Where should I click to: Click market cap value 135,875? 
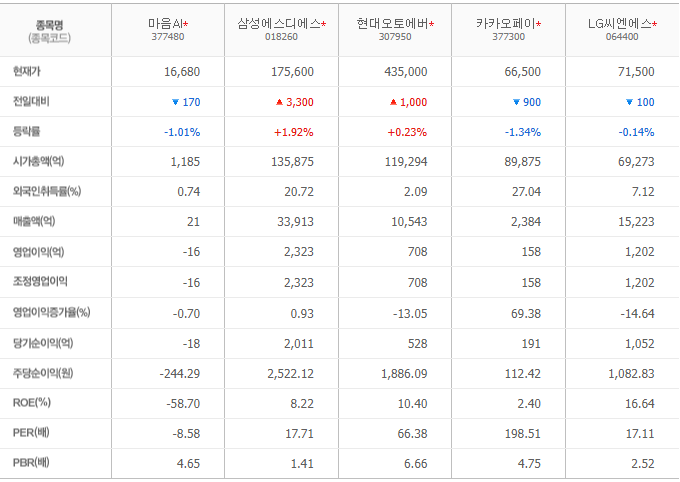click(292, 162)
